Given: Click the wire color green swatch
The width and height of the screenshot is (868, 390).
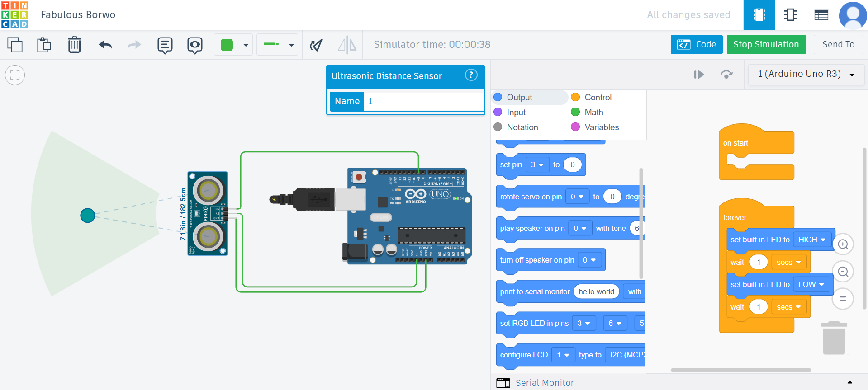Looking at the screenshot, I should pyautogui.click(x=227, y=45).
